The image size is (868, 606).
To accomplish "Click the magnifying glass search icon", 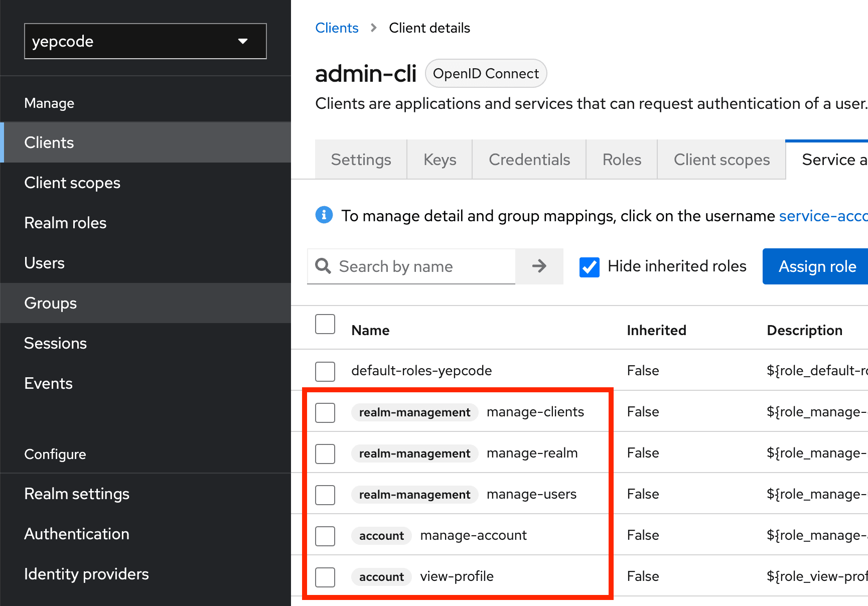I will point(323,266).
